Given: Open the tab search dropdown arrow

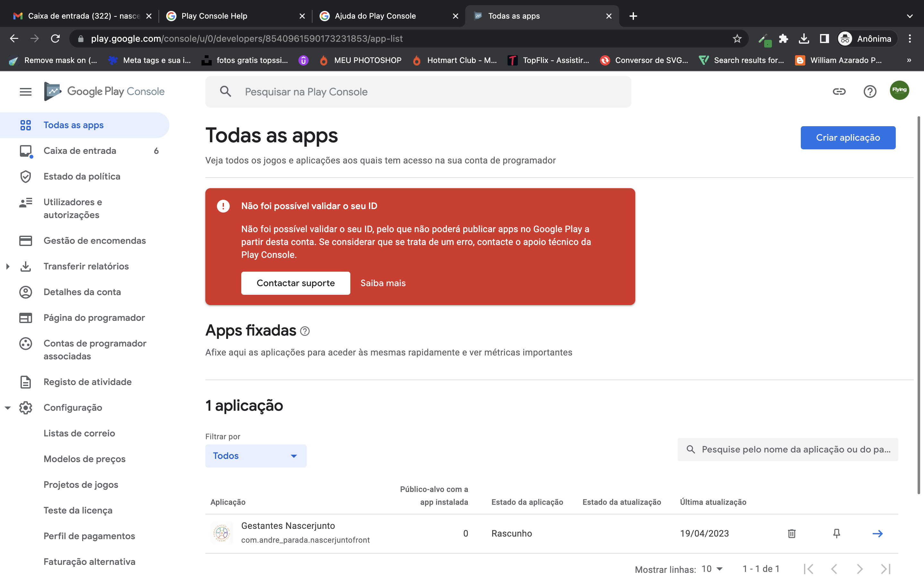Looking at the screenshot, I should point(910,16).
